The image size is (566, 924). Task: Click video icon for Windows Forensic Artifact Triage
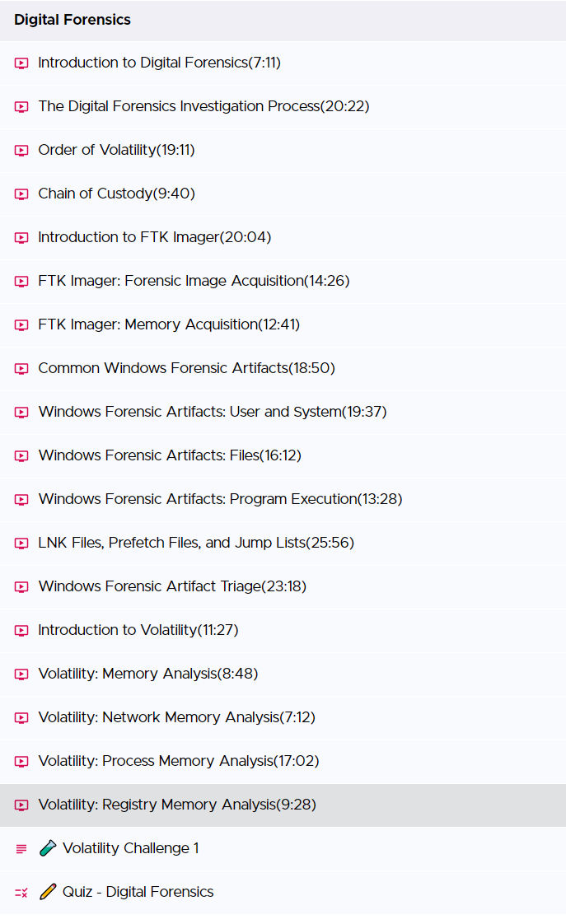[x=21, y=587]
